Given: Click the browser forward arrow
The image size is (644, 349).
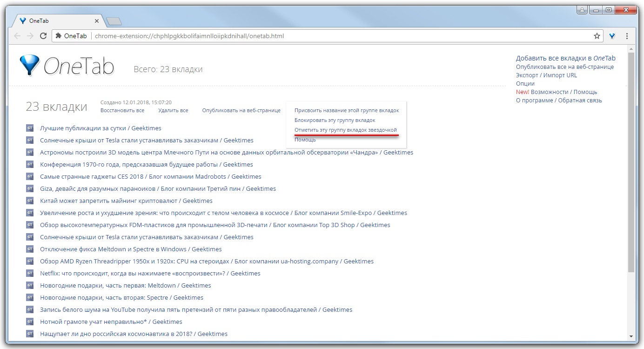Looking at the screenshot, I should 30,36.
